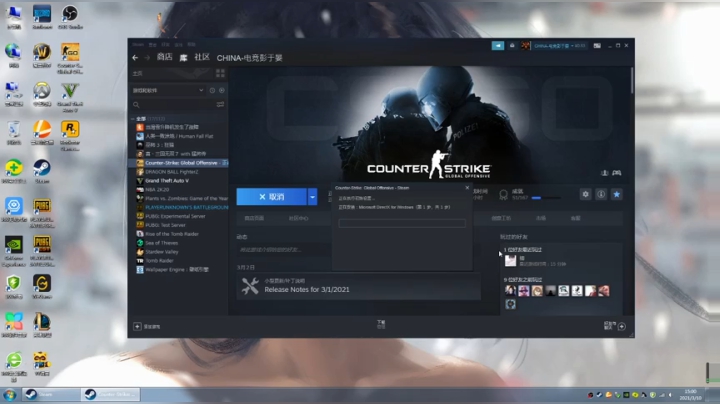The width and height of the screenshot is (720, 404).
Task: Select Human Fall Flat in the library list
Action: click(x=179, y=136)
